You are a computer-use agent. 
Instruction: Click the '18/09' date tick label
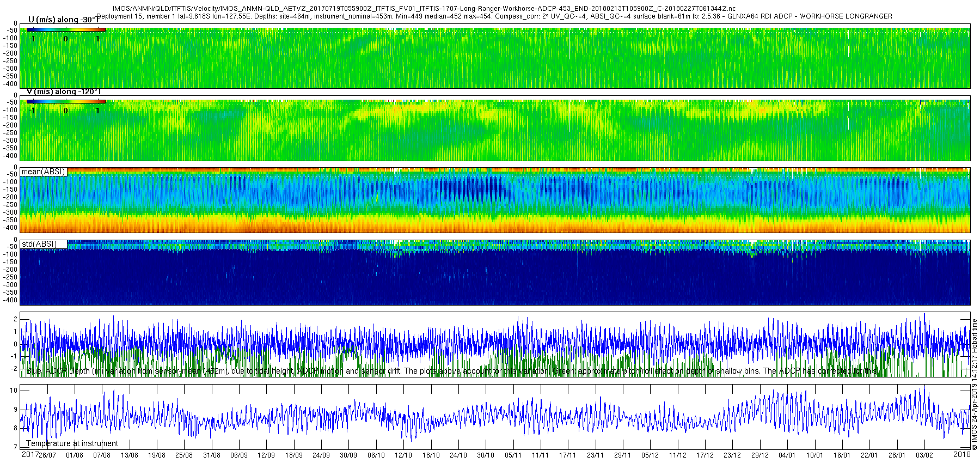tap(294, 455)
